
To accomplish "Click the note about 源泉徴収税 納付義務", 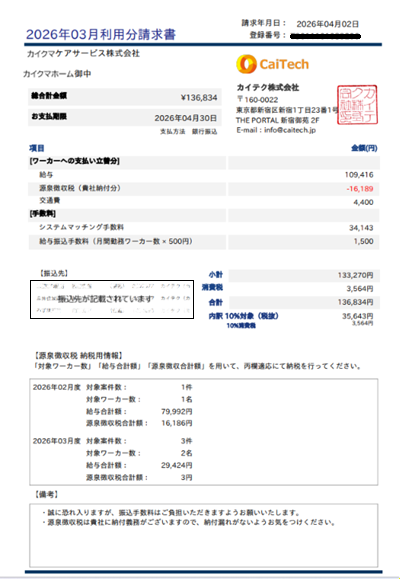I will point(188,522).
